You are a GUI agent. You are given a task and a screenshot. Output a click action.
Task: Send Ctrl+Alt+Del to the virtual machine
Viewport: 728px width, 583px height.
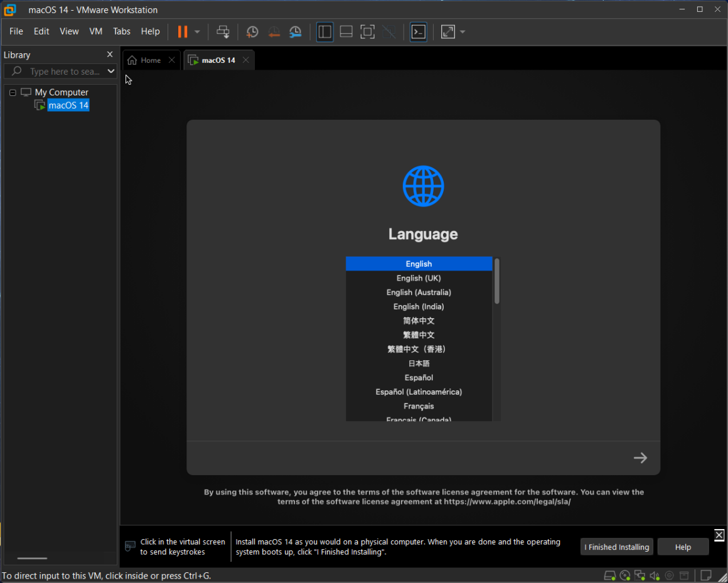click(223, 31)
